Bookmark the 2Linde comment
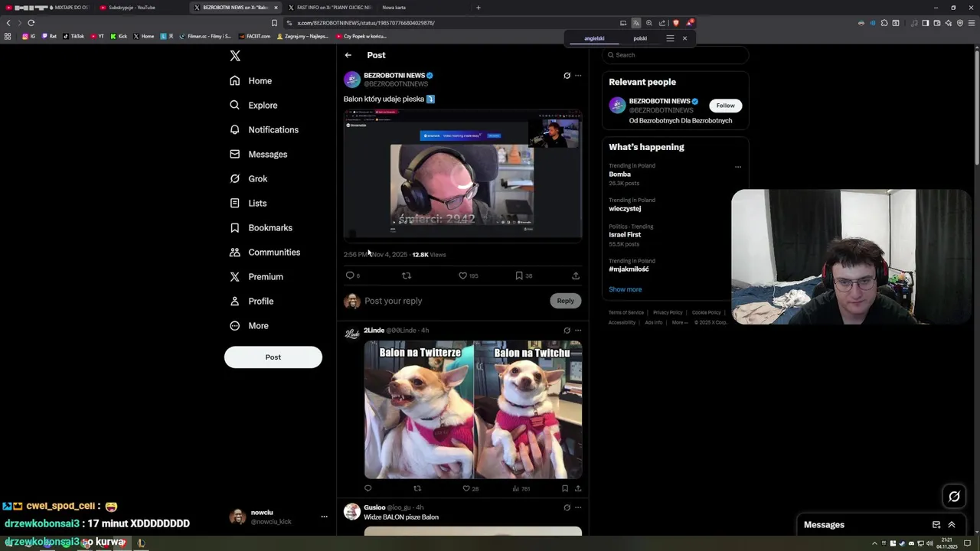The height and width of the screenshot is (551, 980). [565, 488]
